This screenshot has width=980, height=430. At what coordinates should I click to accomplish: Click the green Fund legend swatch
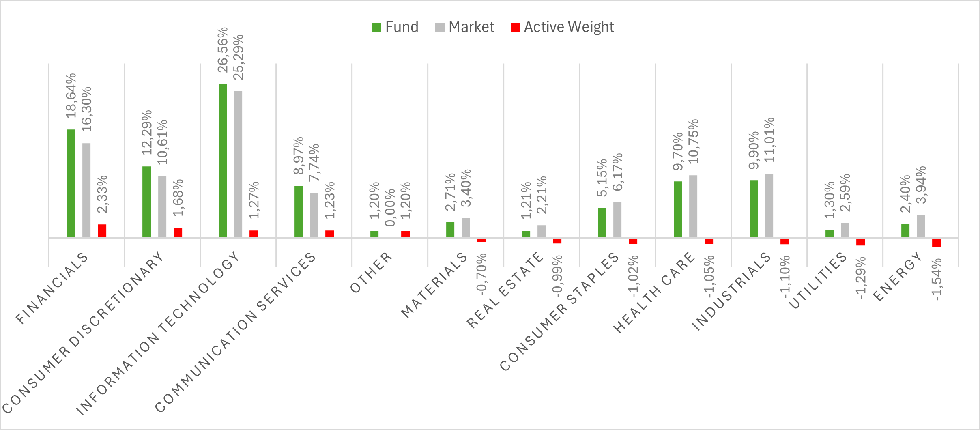[x=376, y=28]
